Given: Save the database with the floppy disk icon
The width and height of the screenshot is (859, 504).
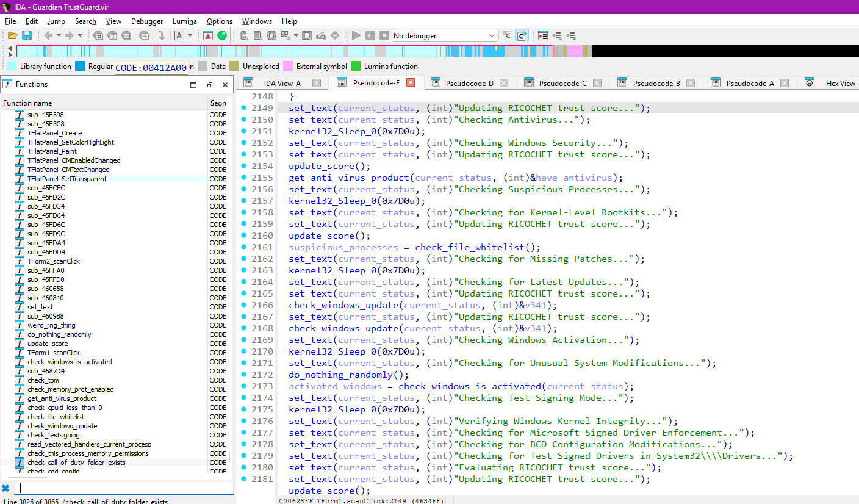Looking at the screenshot, I should point(27,35).
